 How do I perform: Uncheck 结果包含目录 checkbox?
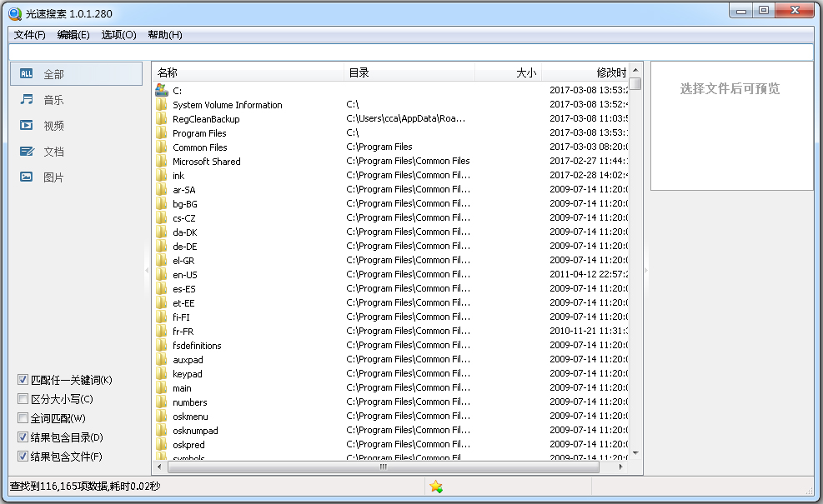click(23, 437)
